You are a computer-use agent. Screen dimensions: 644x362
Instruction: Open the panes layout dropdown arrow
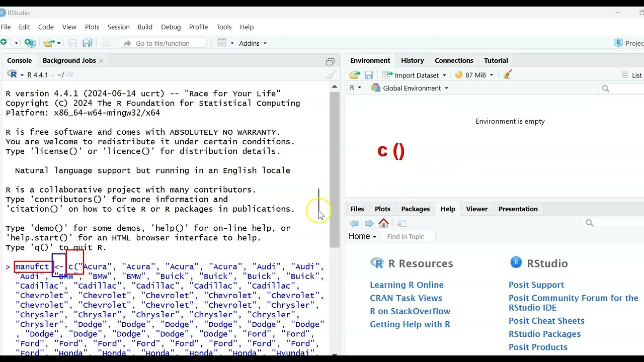pyautogui.click(x=232, y=43)
